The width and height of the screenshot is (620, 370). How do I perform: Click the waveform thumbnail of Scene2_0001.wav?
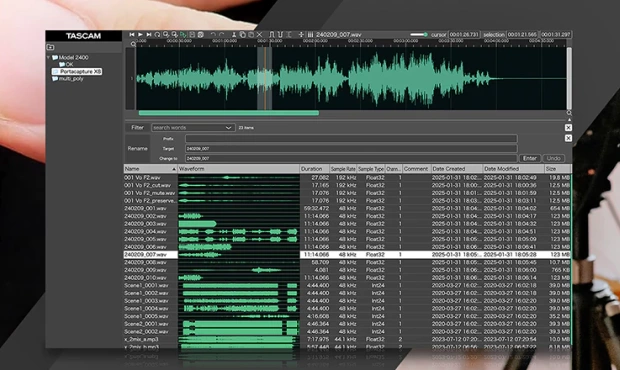pyautogui.click(x=238, y=324)
